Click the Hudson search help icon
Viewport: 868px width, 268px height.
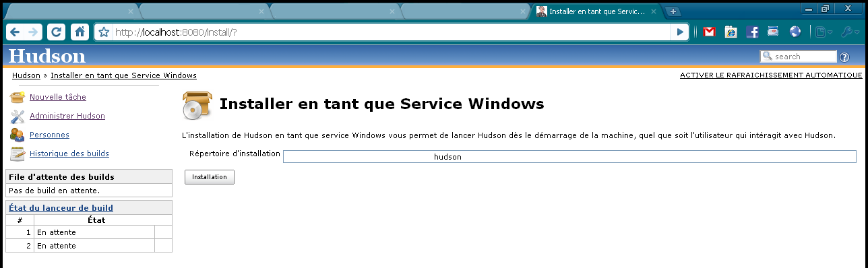(x=844, y=57)
